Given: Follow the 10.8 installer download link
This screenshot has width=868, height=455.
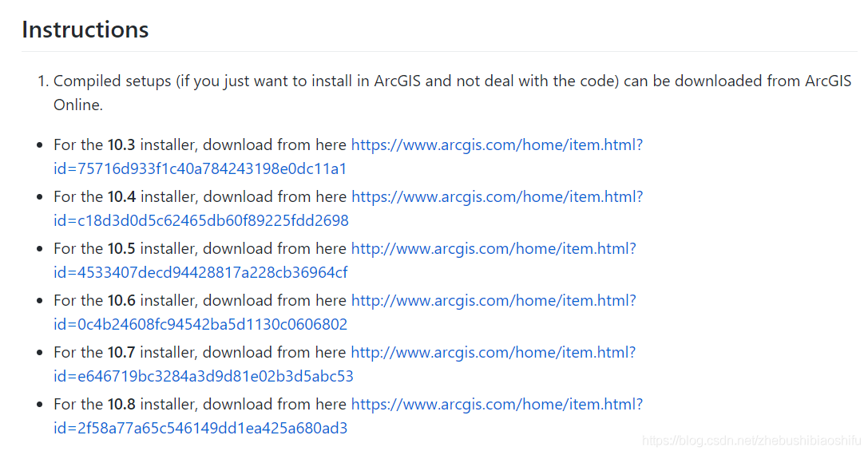Looking at the screenshot, I should [x=497, y=405].
